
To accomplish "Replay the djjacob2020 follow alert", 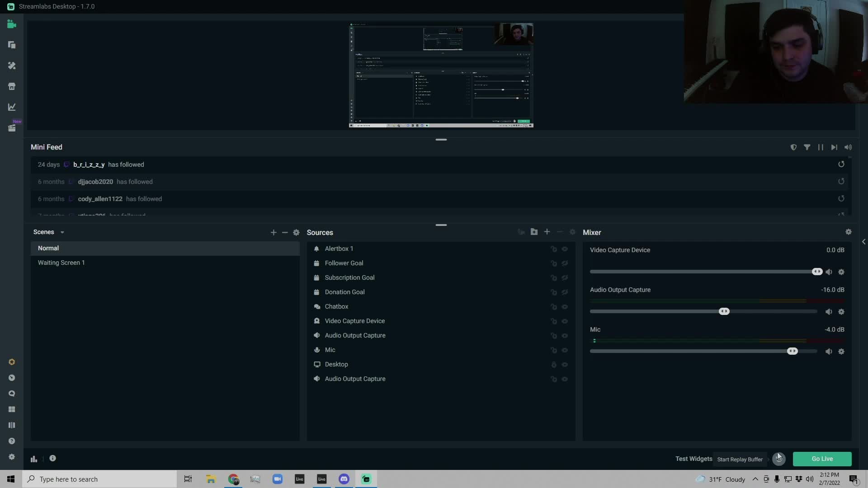I will pyautogui.click(x=841, y=182).
